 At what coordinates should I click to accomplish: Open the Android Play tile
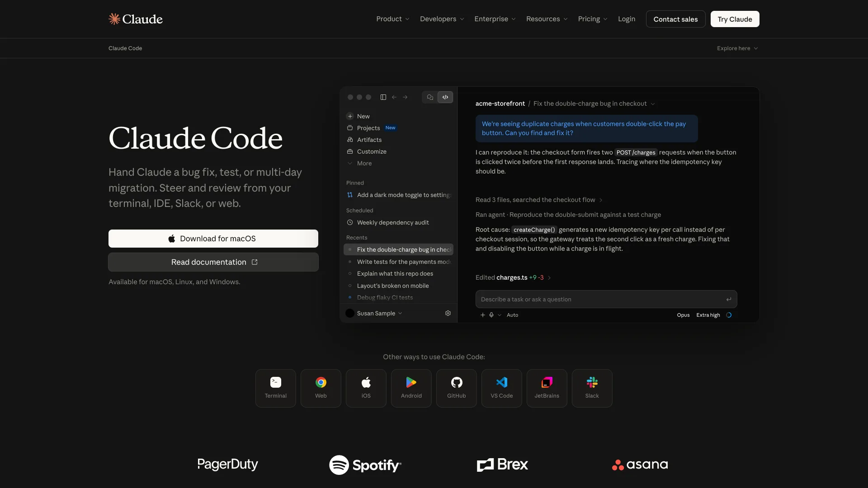click(x=411, y=388)
